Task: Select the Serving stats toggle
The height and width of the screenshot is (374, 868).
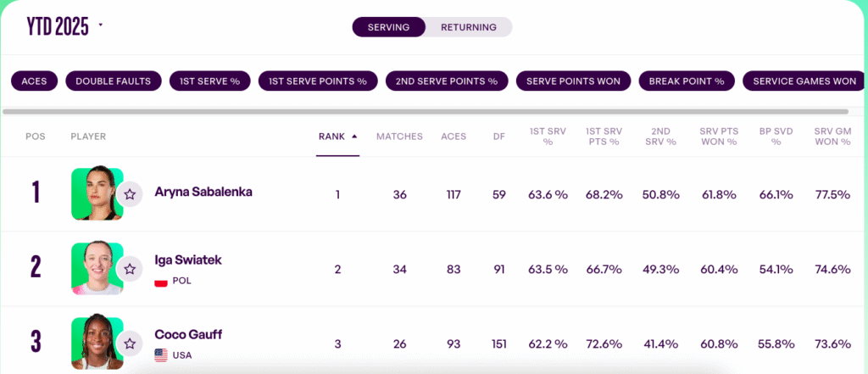Action: pos(388,27)
